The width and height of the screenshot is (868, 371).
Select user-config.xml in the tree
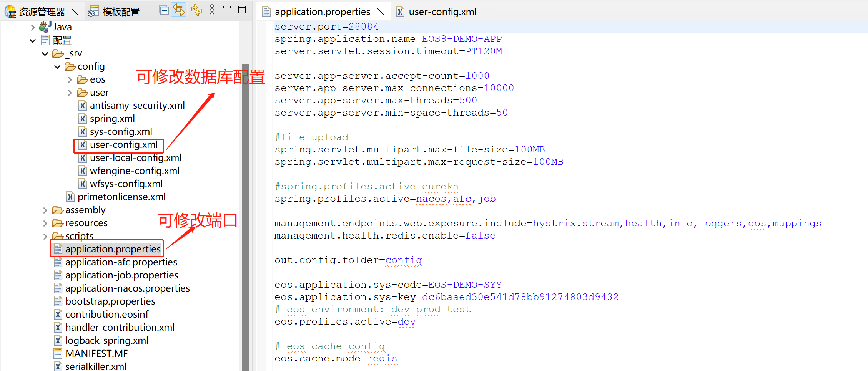(123, 145)
